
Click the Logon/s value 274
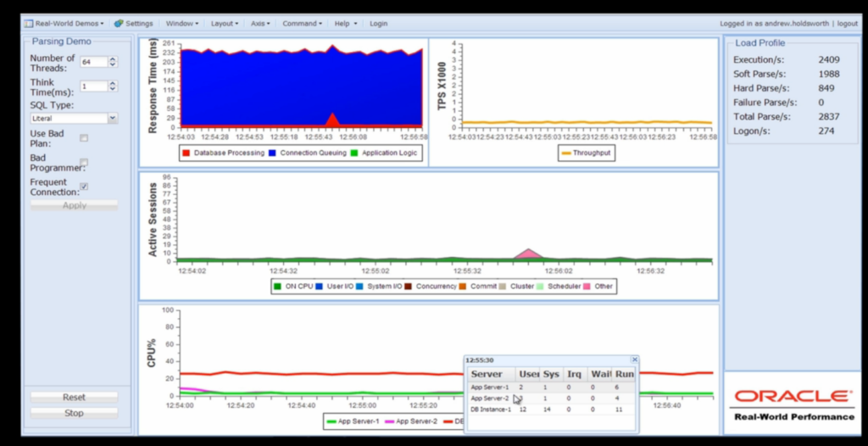coord(826,131)
